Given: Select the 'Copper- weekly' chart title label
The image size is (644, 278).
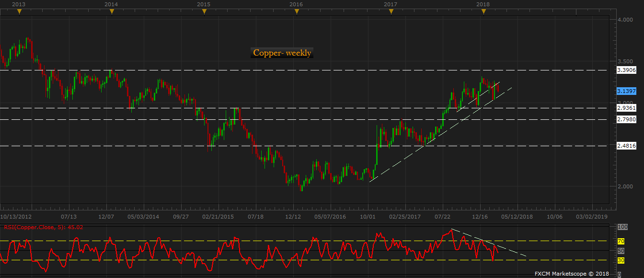Looking at the screenshot, I should click(282, 53).
